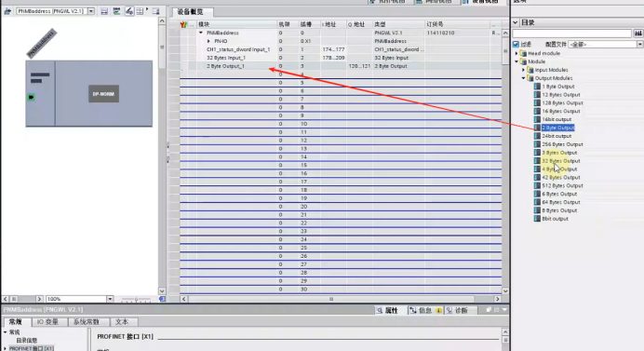Select the 16 Bytes Output module icon

[x=537, y=111]
